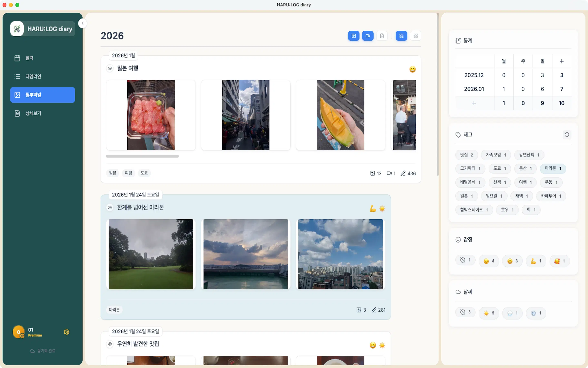This screenshot has width=588, height=368.
Task: Click the 도쿄 tag on the travel entry
Action: tap(144, 173)
